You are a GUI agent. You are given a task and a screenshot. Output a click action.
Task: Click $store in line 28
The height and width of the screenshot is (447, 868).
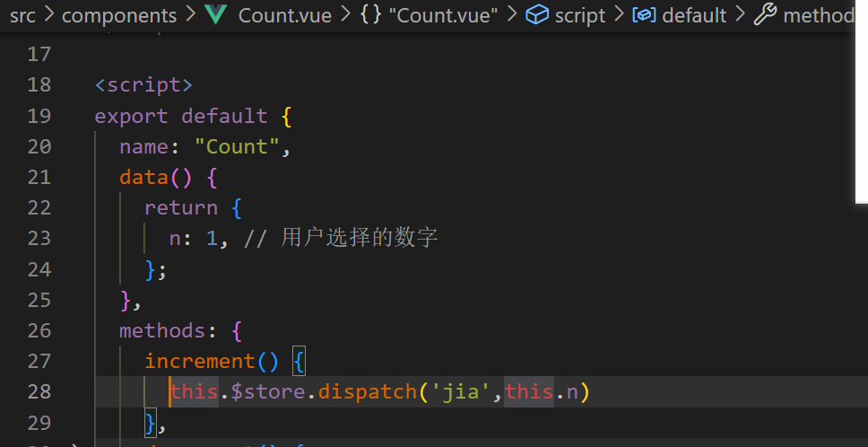pyautogui.click(x=267, y=392)
